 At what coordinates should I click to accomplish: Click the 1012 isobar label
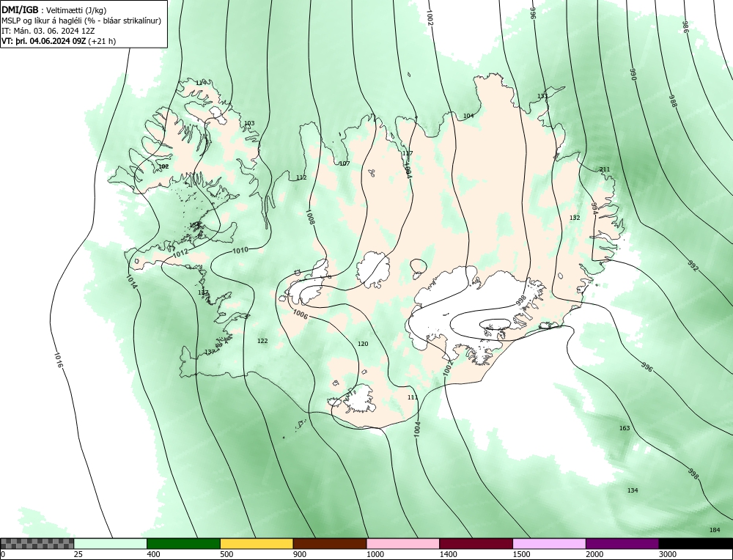[180, 253]
